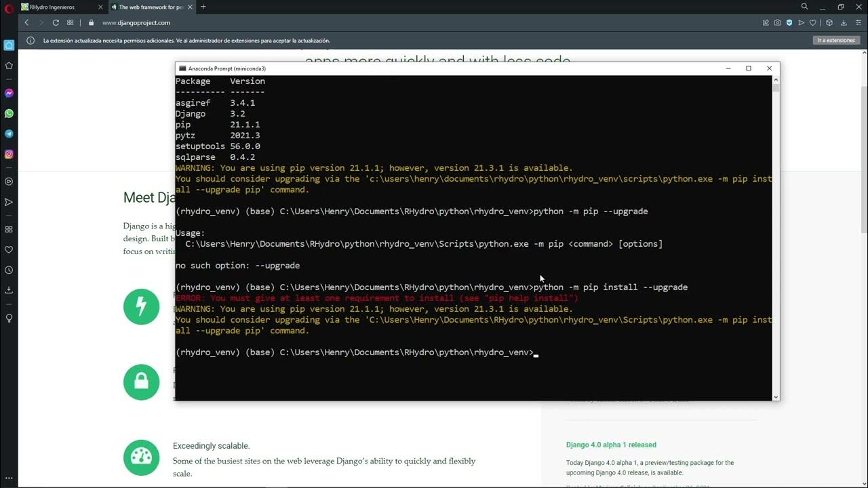Bookmark page with address bar heart icon
Image resolution: width=868 pixels, height=488 pixels.
pyautogui.click(x=812, y=22)
